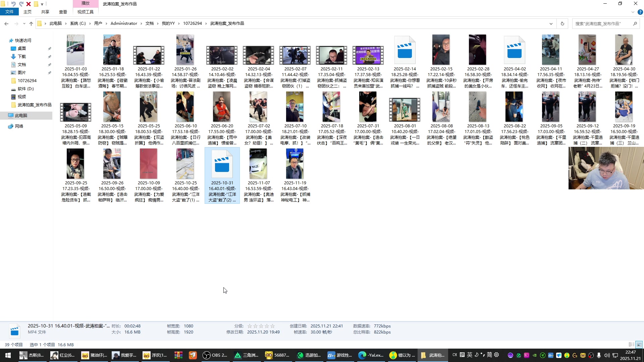
Task: Open the 查看 ribbon tab
Action: click(x=63, y=12)
